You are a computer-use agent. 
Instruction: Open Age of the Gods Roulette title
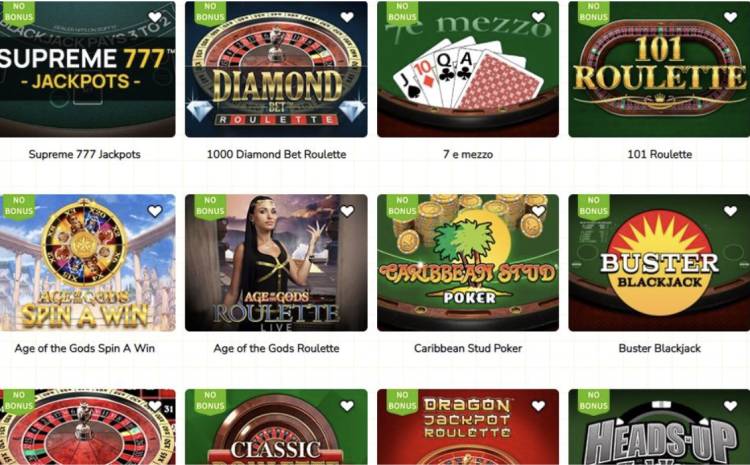276,348
